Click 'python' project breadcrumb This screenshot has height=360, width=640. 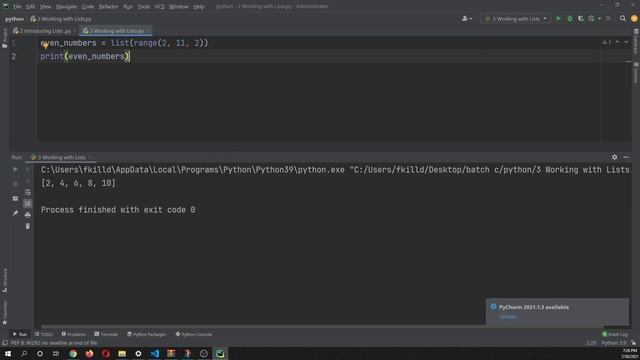[x=14, y=19]
